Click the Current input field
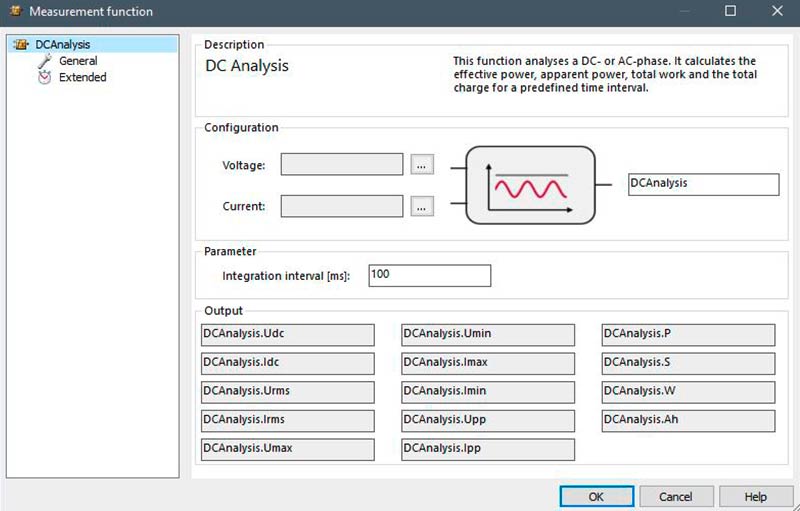This screenshot has width=800, height=511. (342, 206)
